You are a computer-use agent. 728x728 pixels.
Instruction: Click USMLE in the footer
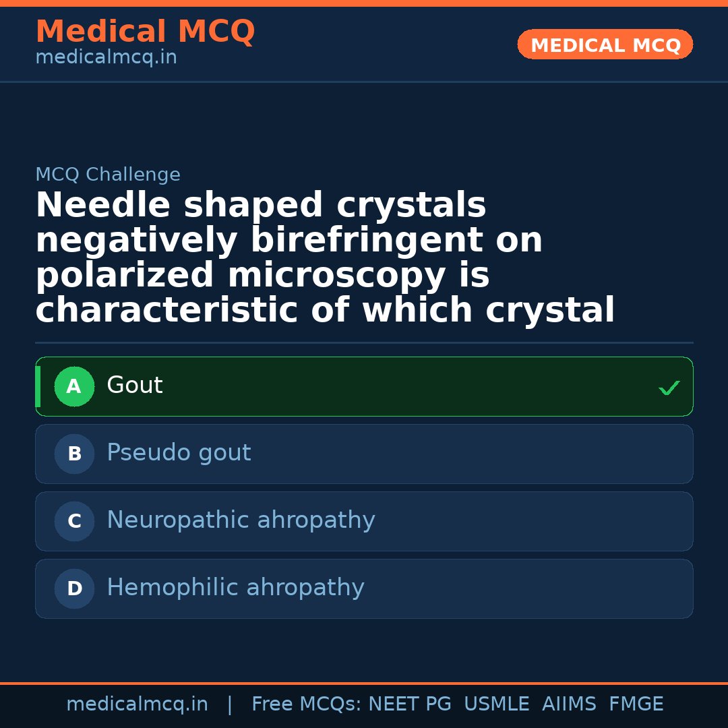click(x=496, y=704)
